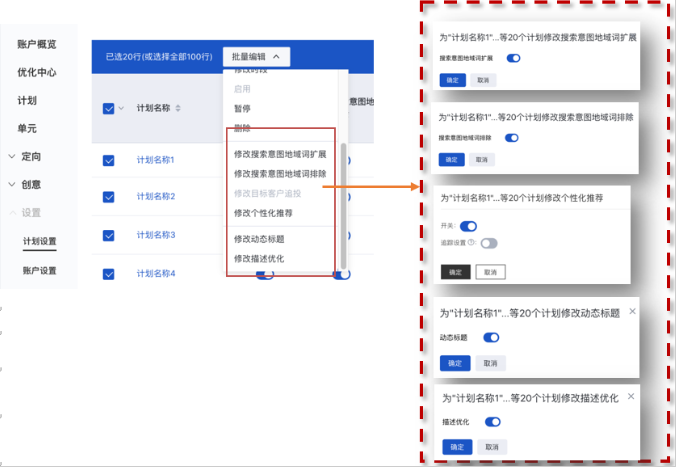Toggle the 搜索意图地域词排除 switch
The height and width of the screenshot is (470, 678).
(x=512, y=138)
